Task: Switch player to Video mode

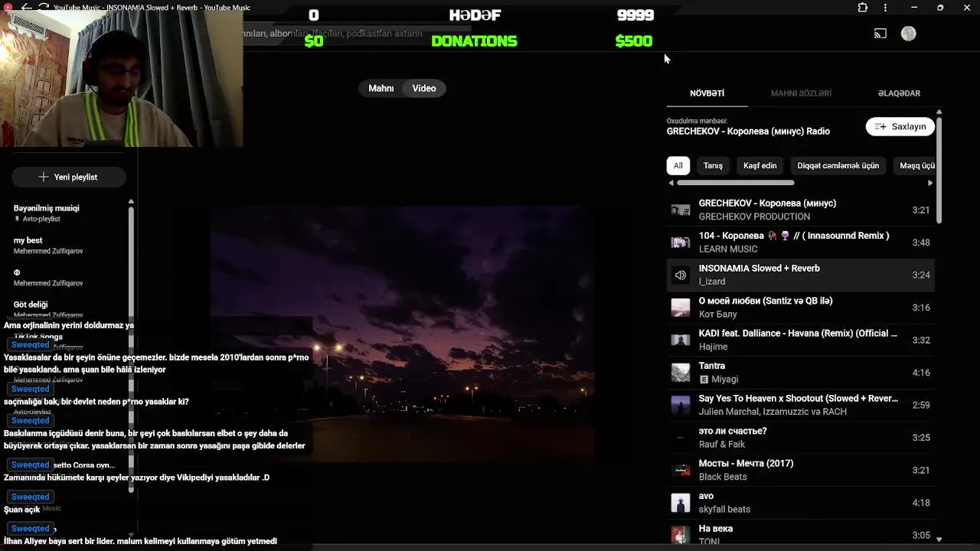Action: pyautogui.click(x=424, y=89)
